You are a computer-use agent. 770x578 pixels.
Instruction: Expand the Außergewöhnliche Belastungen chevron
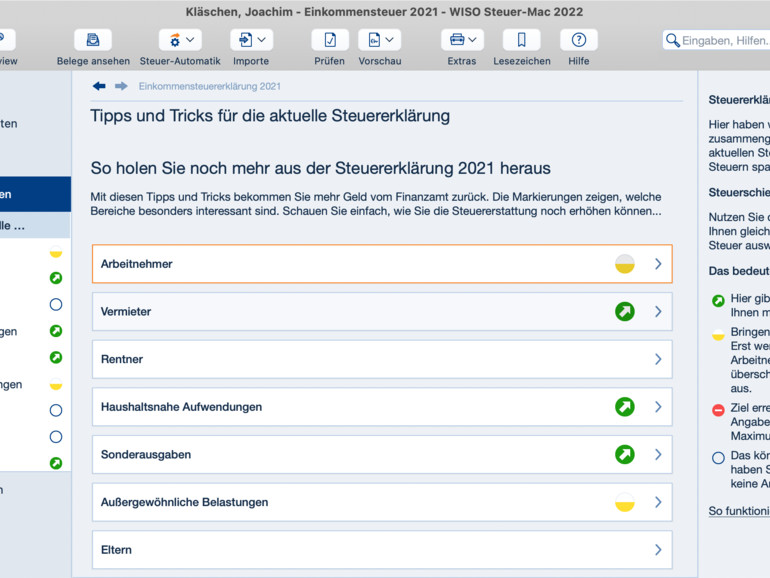coord(658,502)
